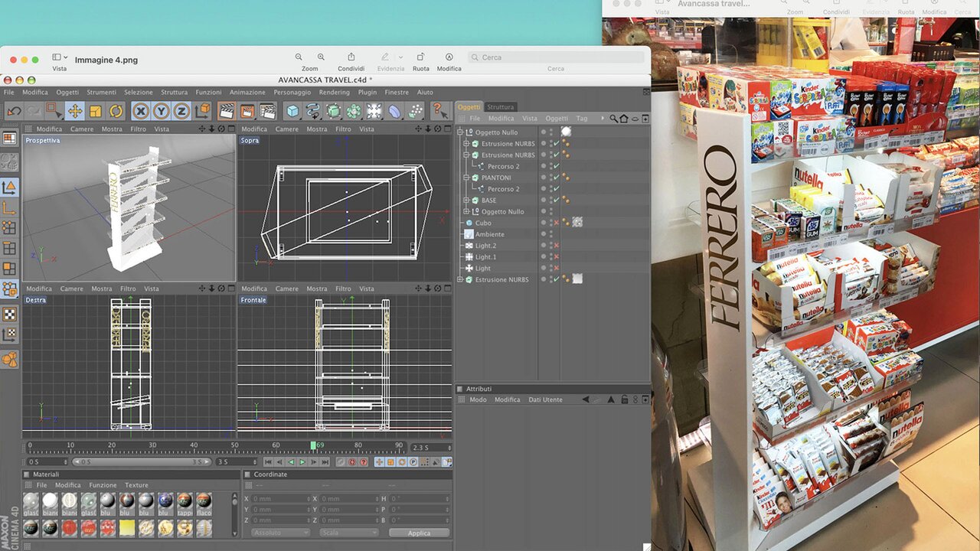Viewport: 980px width, 551px height.
Task: Click the home icon in Oggetti panel
Action: [x=624, y=119]
